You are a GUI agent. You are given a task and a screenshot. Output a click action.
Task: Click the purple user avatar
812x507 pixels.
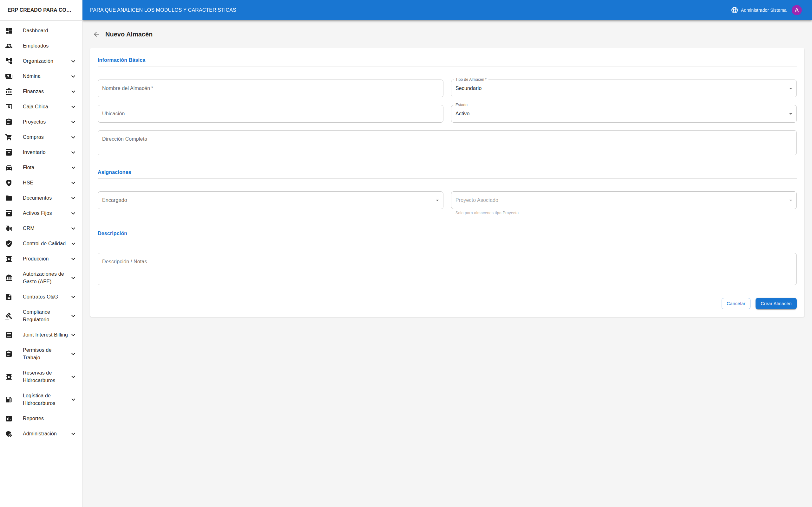[x=796, y=10]
